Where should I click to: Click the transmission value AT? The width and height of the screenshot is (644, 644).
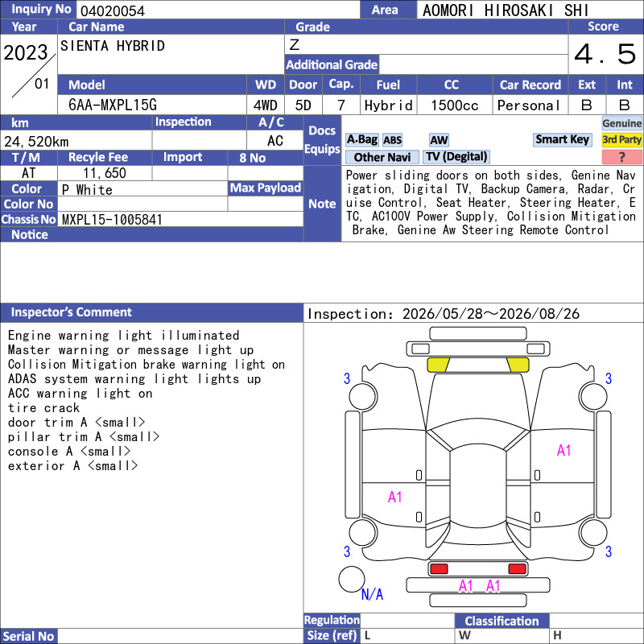[28, 173]
